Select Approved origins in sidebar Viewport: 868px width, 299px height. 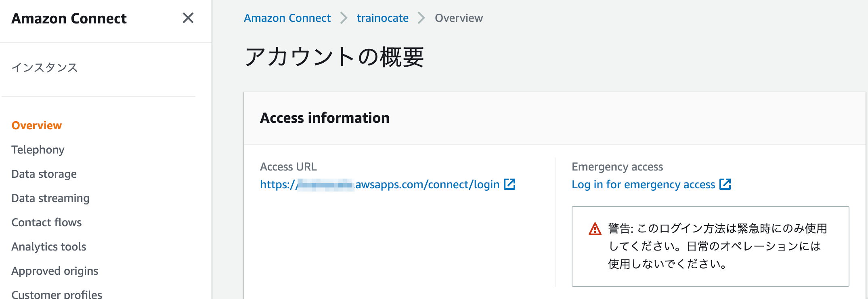tap(55, 271)
